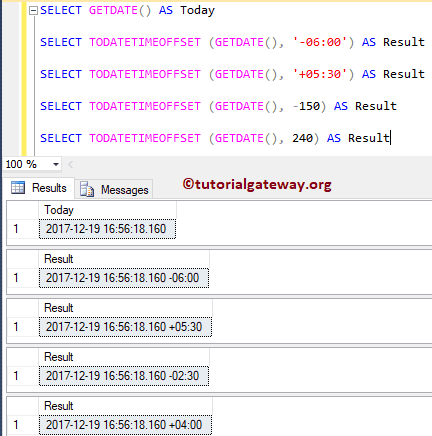432x436 pixels.
Task: Click the horizontal scroll left arrow
Action: click(70, 164)
